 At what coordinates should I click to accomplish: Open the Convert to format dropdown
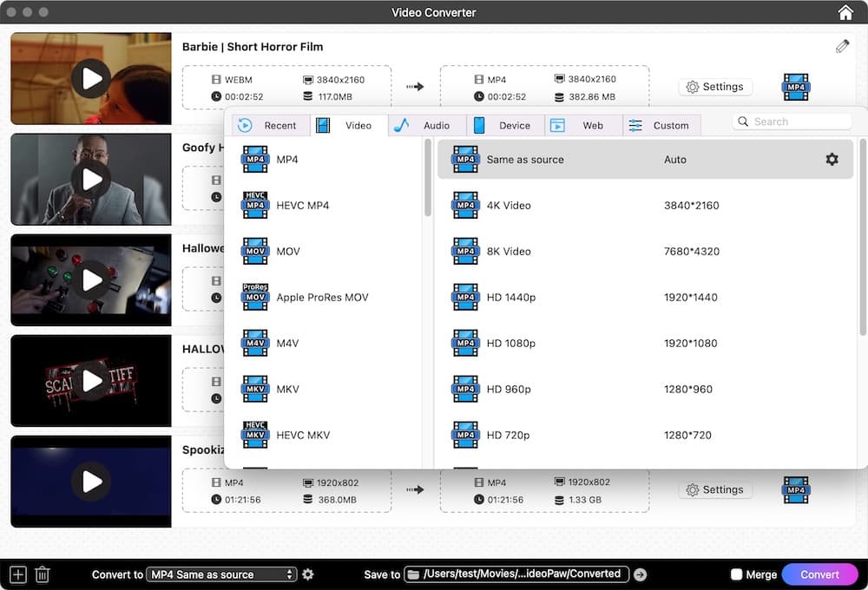(221, 574)
